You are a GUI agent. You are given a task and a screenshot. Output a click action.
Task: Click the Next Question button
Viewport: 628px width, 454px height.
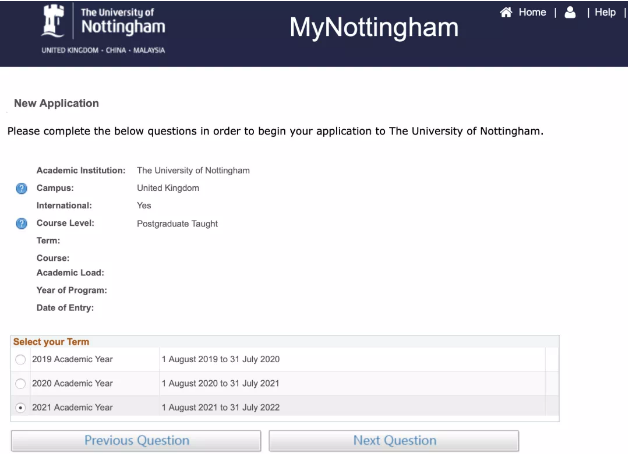(x=394, y=441)
